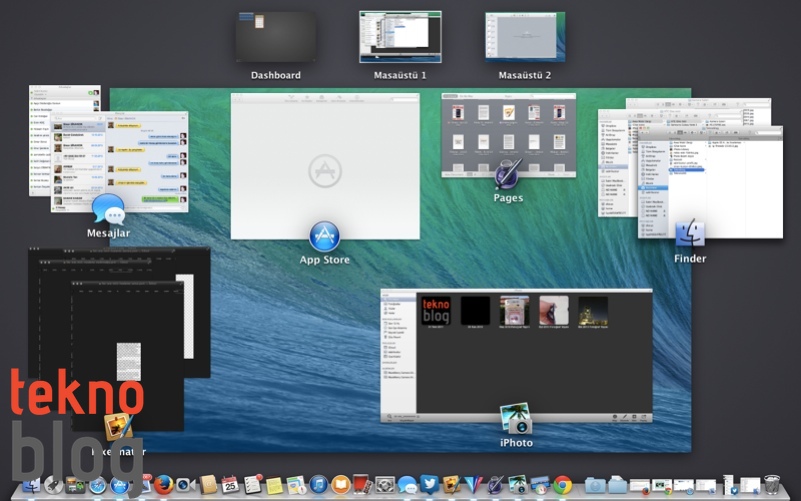Open Launchpad rocket icon in the Dock
The width and height of the screenshot is (801, 501).
pos(53,485)
